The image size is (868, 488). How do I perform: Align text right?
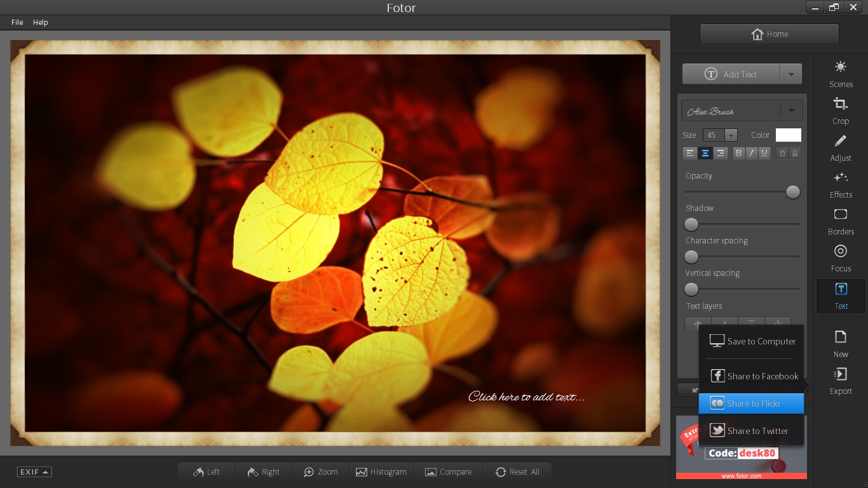point(720,153)
